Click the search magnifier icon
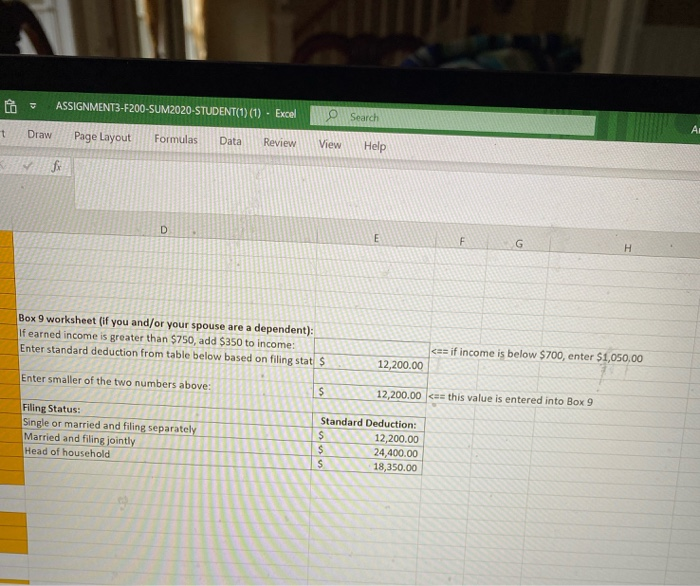Image resolution: width=700 pixels, height=586 pixels. click(332, 116)
